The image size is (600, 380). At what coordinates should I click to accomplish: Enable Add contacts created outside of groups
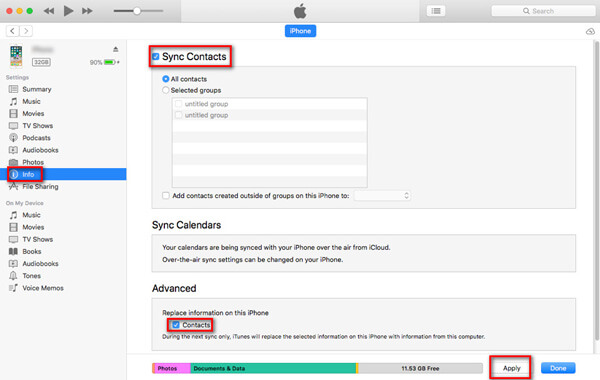click(x=166, y=196)
